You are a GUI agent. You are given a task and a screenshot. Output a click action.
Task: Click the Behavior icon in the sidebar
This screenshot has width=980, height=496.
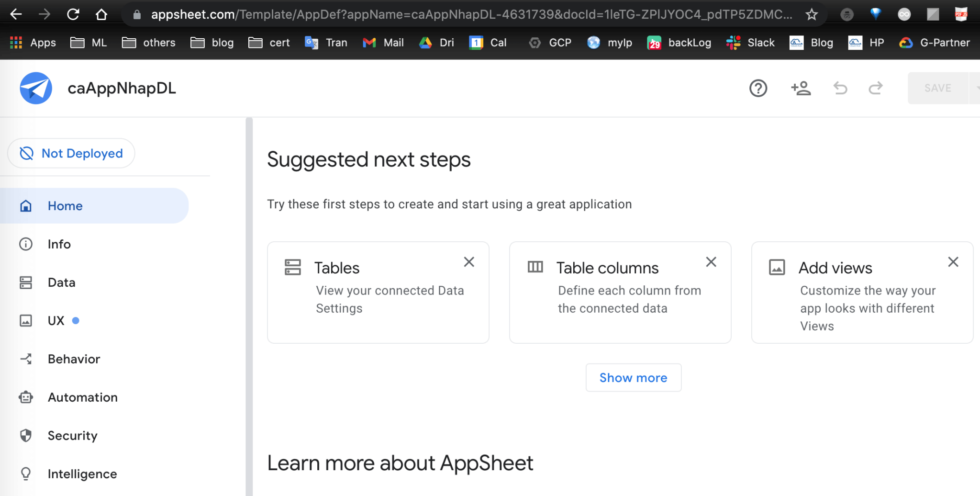click(25, 359)
